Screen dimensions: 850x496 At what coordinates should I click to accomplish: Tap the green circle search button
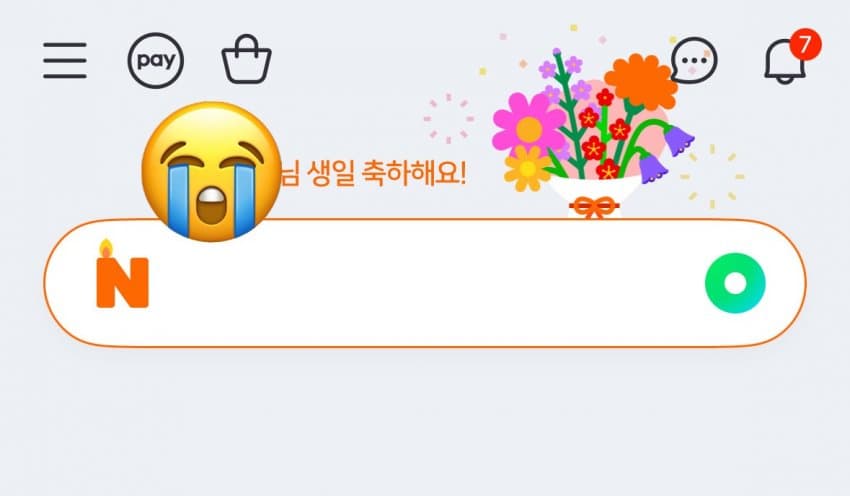point(735,283)
